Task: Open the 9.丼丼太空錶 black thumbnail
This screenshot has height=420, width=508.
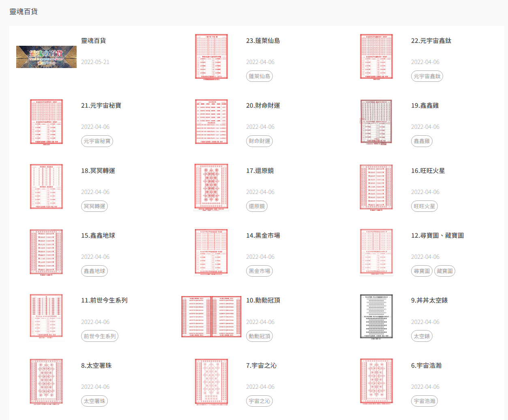Action: click(x=376, y=316)
